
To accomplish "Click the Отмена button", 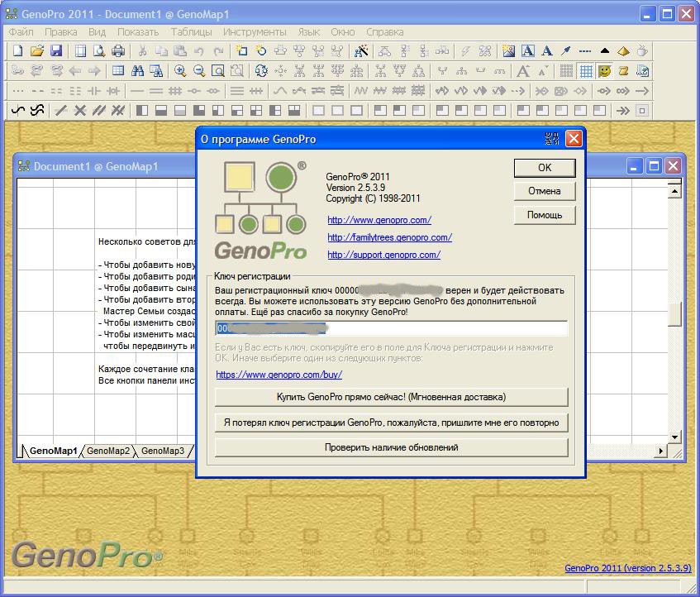I will [545, 191].
